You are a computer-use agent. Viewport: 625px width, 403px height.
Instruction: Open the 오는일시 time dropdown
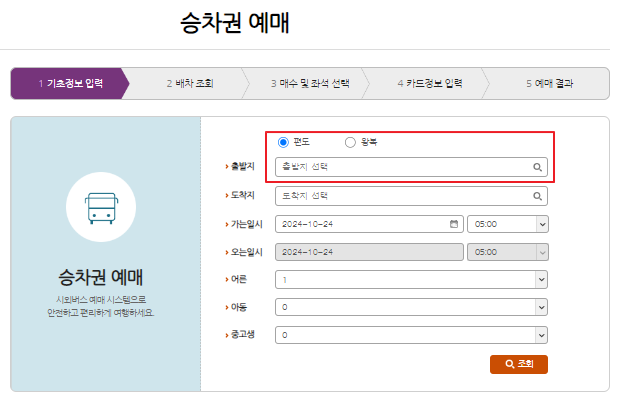point(508,252)
